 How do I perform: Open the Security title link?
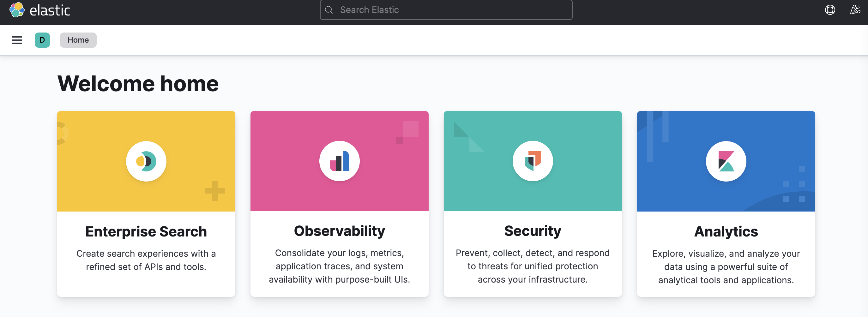tap(533, 231)
